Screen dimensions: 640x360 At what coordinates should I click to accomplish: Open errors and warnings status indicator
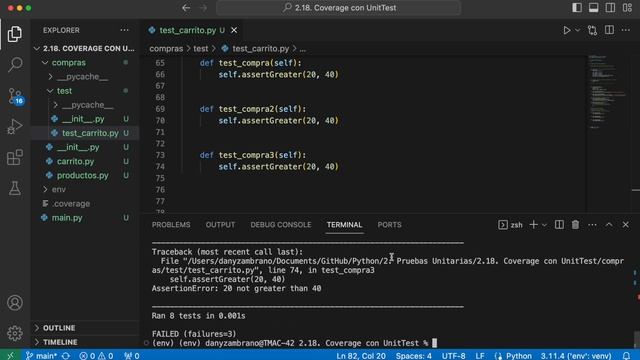pos(96,356)
